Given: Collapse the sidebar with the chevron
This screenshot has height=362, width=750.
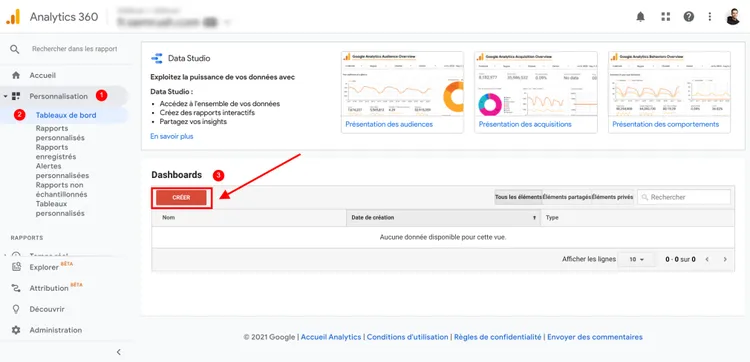Looking at the screenshot, I should [119, 352].
